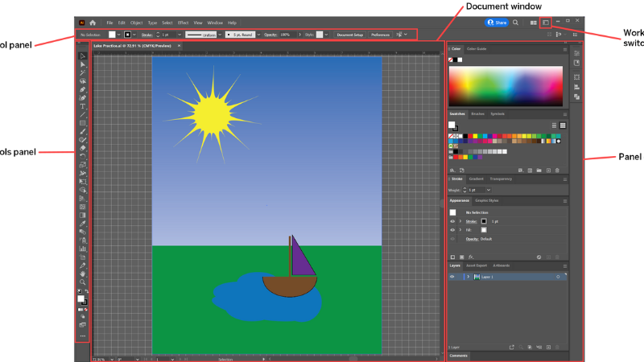Viewport: 644px width, 362px height.
Task: Select the Type tool in Tools panel
Action: coord(82,106)
